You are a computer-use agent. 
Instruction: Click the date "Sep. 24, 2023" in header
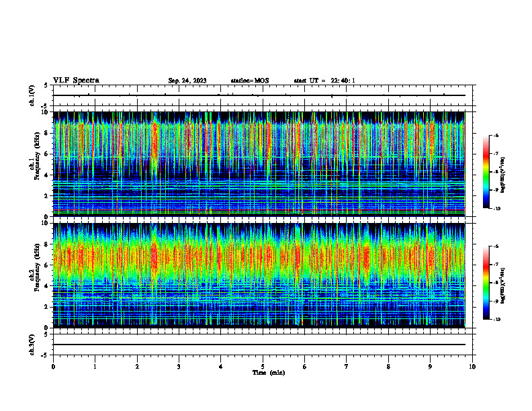point(187,81)
